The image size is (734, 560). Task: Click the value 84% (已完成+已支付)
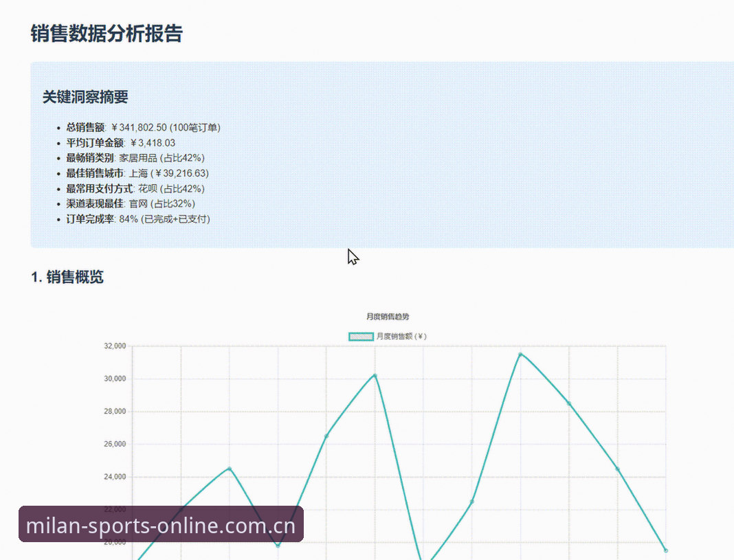click(165, 219)
